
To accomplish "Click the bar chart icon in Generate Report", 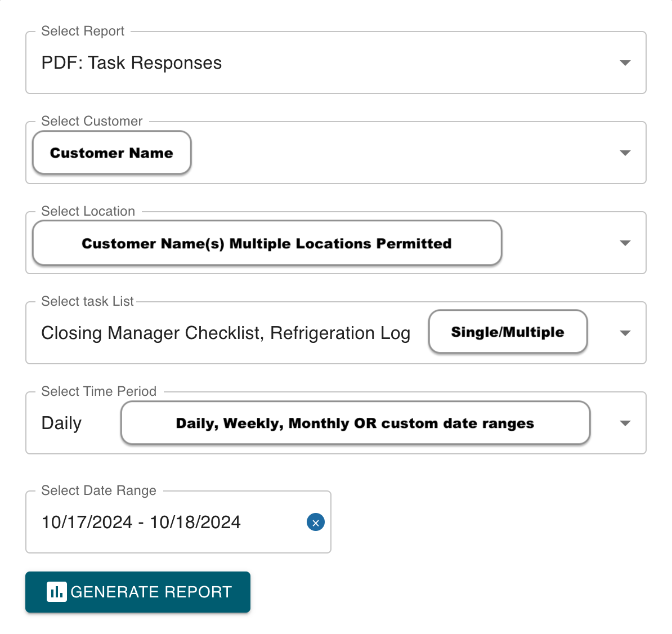I will (57, 592).
